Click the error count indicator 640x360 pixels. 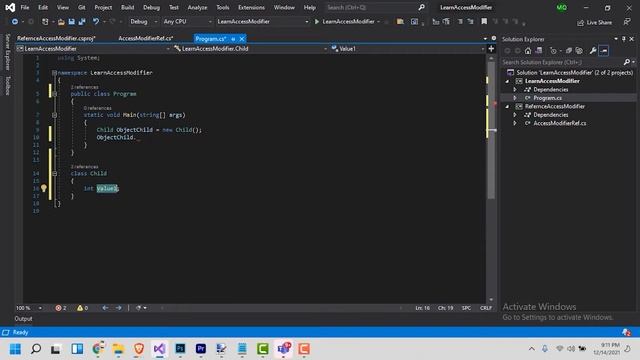coord(61,308)
